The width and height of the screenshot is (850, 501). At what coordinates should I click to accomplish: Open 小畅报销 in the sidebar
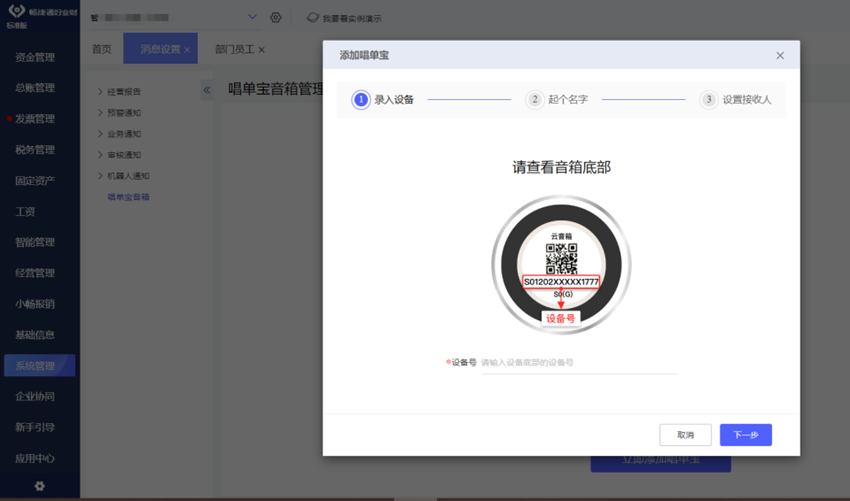[35, 304]
